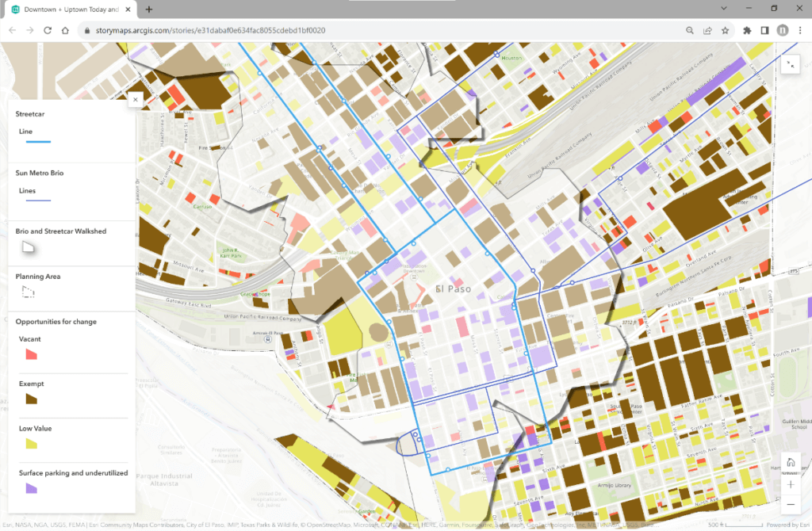Click the brown Exempt legend swatch
Viewport: 812px width, 531px height.
32,399
